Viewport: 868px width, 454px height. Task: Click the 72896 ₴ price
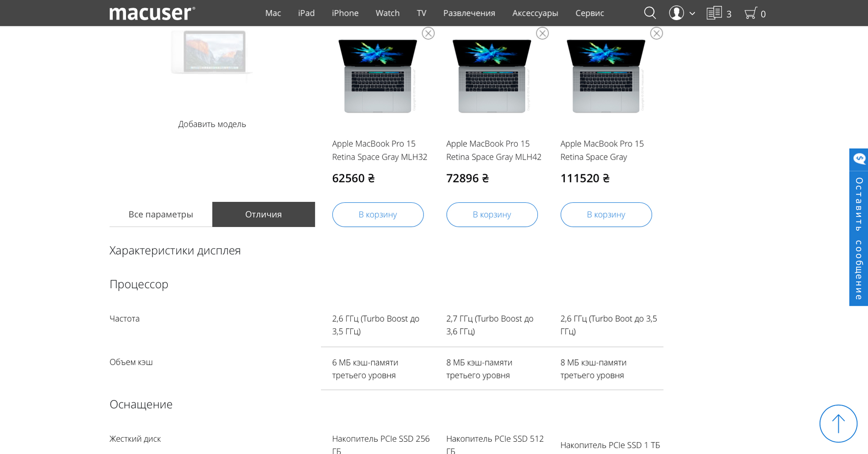click(467, 178)
